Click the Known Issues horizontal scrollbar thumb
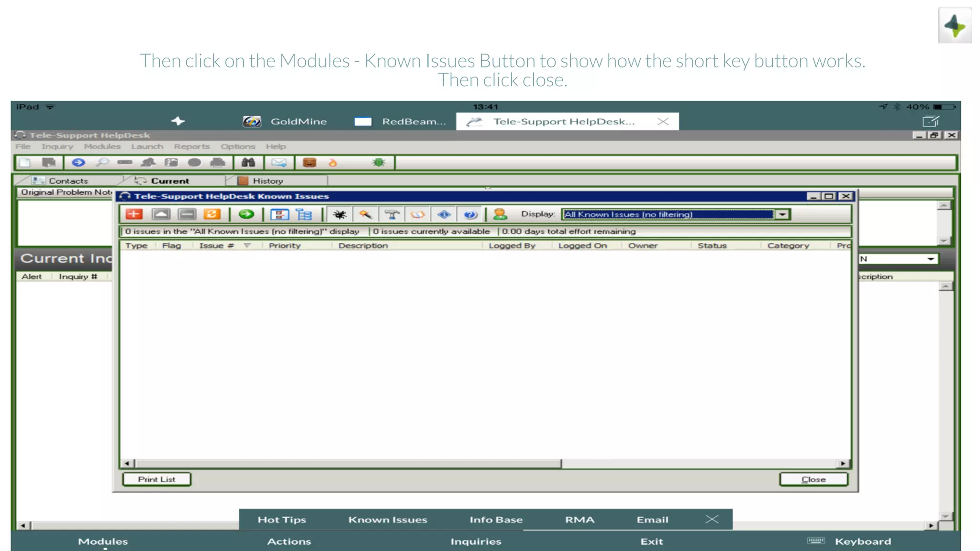This screenshot has width=980, height=551. 348,463
